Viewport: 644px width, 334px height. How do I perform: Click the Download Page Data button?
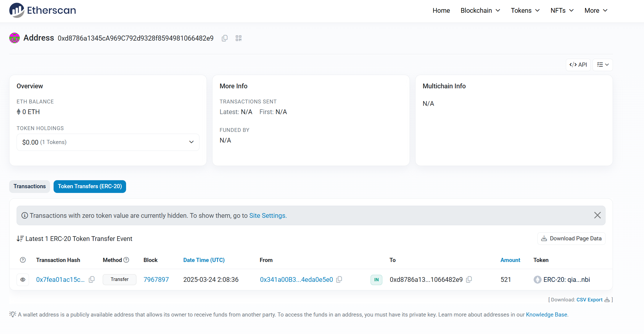[571, 239]
